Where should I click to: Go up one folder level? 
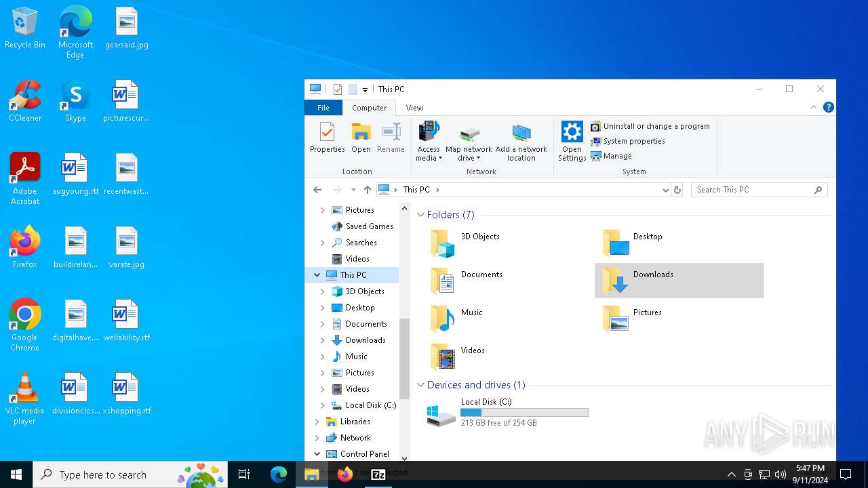click(368, 190)
